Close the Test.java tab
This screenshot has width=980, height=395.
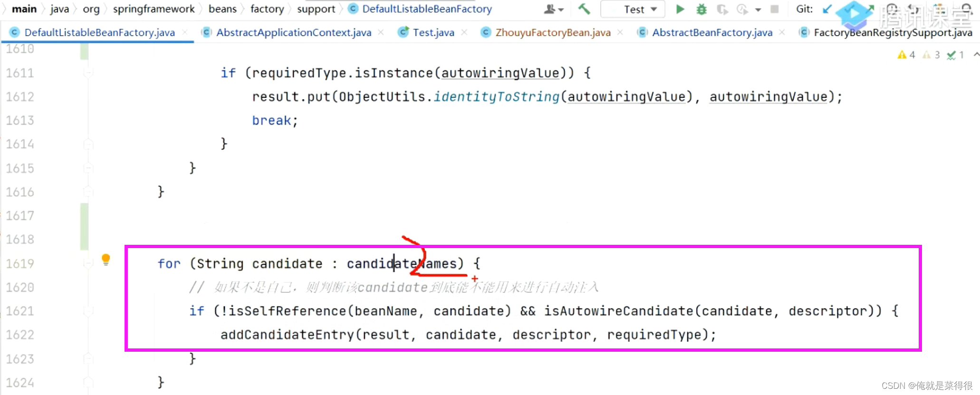[x=464, y=32]
